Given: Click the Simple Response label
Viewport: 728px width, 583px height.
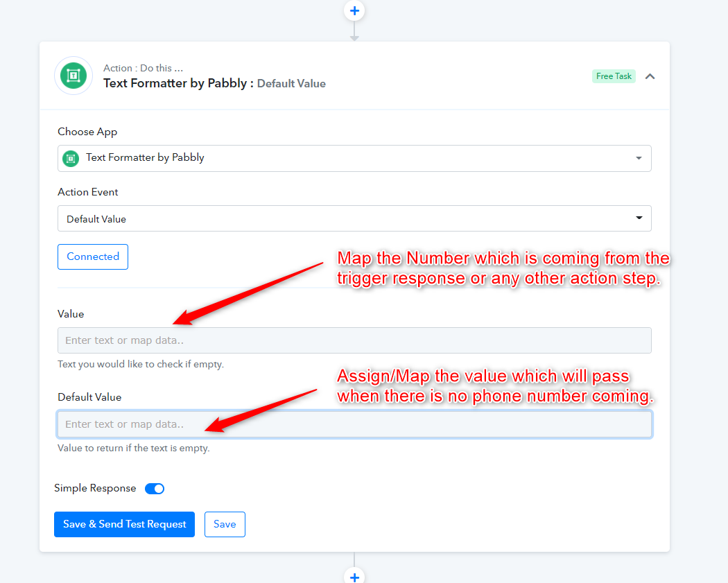Looking at the screenshot, I should click(95, 488).
